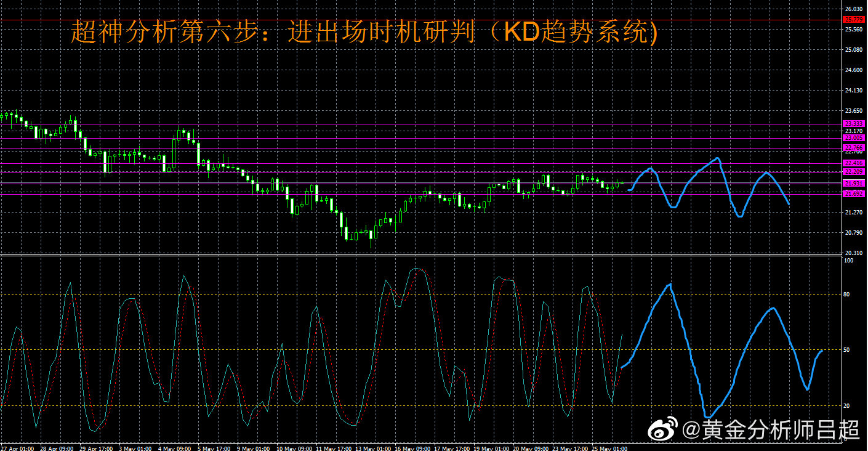Viewport: 868px width, 451px height.
Task: Select the magenta 22.209 level label
Action: point(854,171)
